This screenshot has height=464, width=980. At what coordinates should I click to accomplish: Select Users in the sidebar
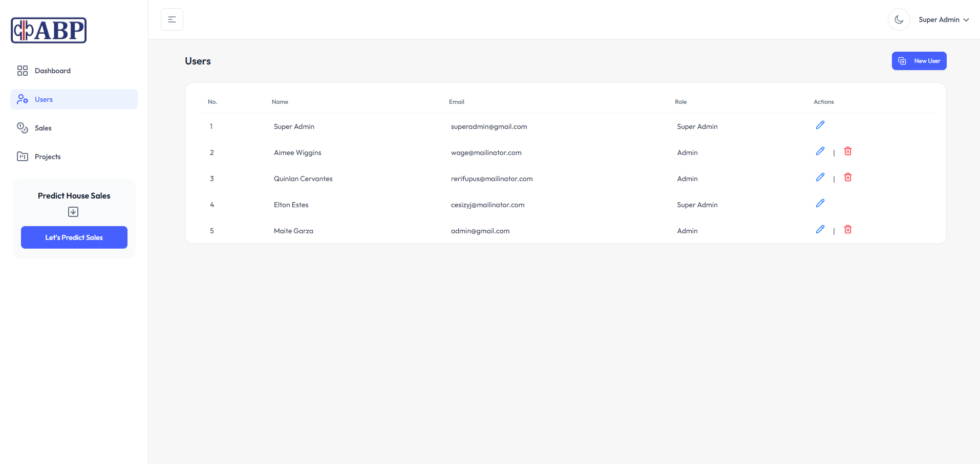click(x=44, y=99)
